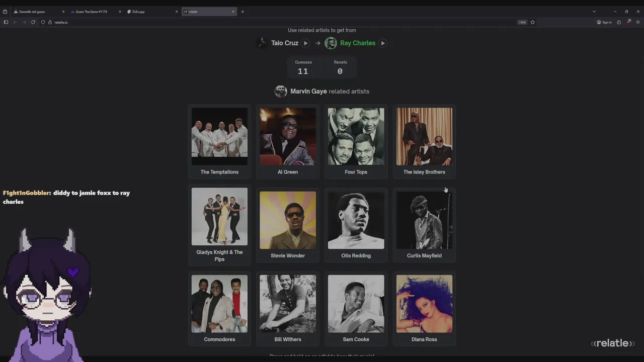Click the Guesses counter showing 11
The image size is (644, 362).
click(303, 67)
